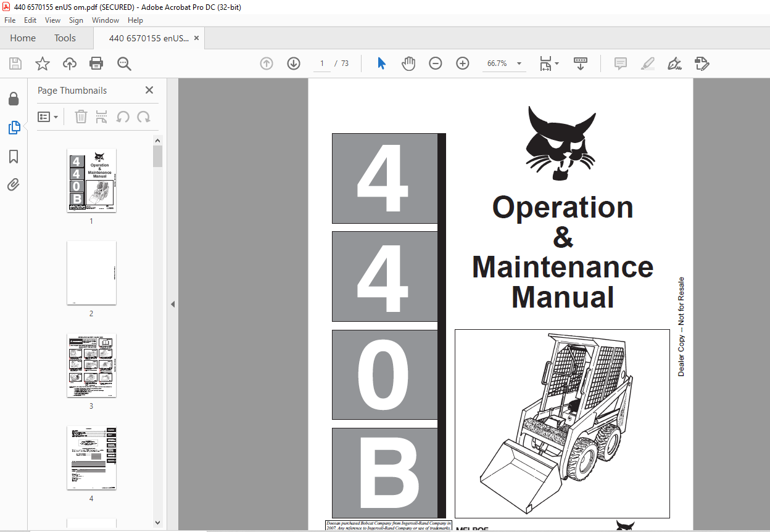Screen dimensions: 770x532
Task: Expand the page fit options arrow
Action: [x=557, y=63]
